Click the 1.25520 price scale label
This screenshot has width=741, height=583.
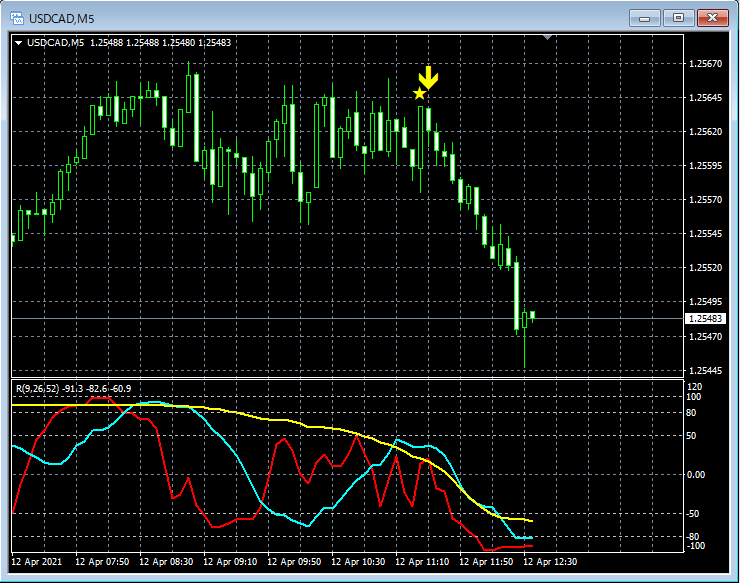[x=706, y=268]
